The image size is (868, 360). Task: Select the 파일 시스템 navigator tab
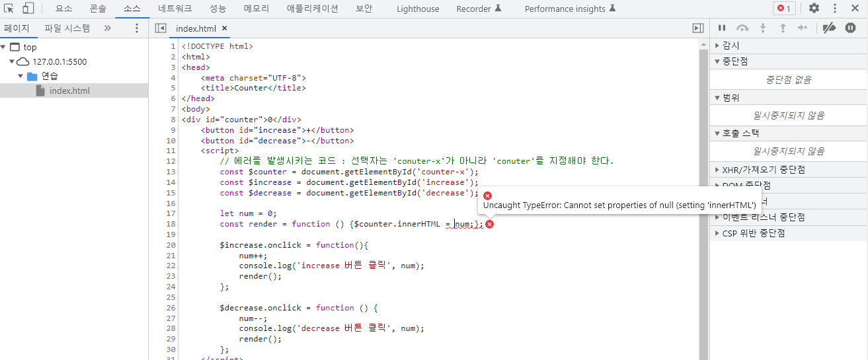pyautogui.click(x=67, y=28)
